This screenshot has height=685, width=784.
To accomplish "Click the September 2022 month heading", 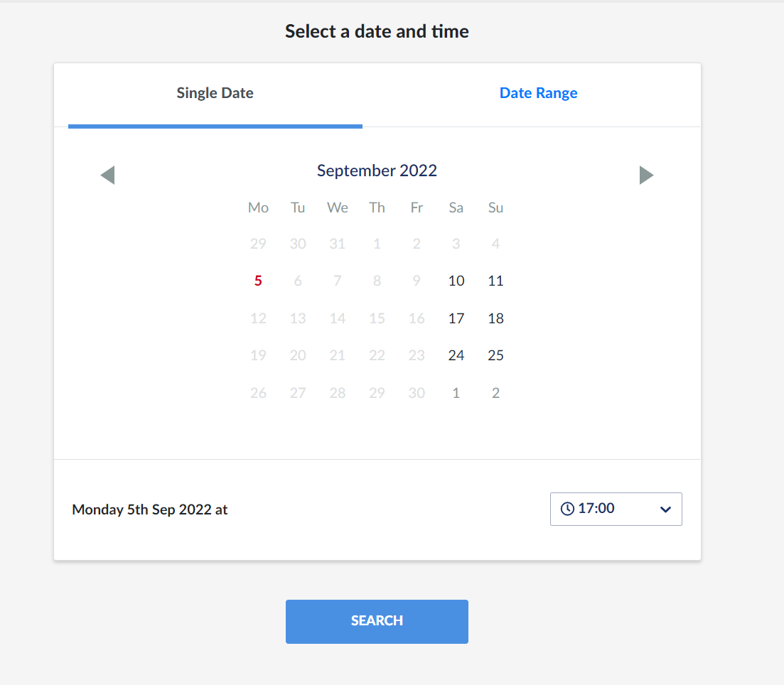I will tap(377, 171).
